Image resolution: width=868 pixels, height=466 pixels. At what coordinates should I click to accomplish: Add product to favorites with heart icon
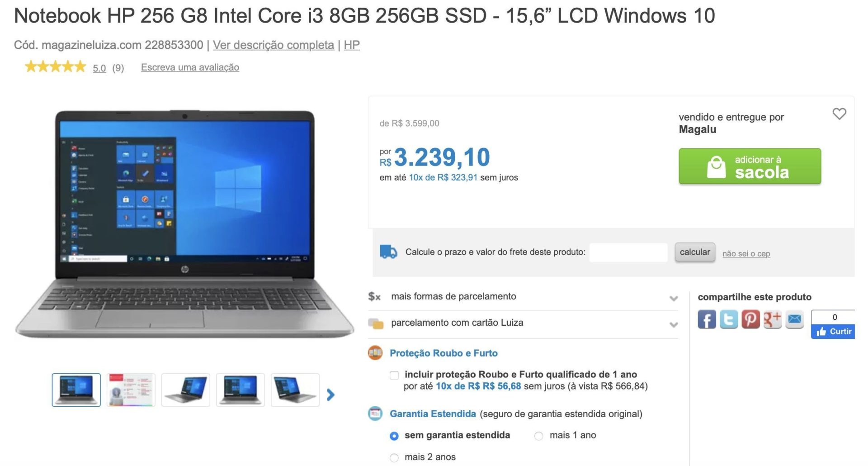839,114
